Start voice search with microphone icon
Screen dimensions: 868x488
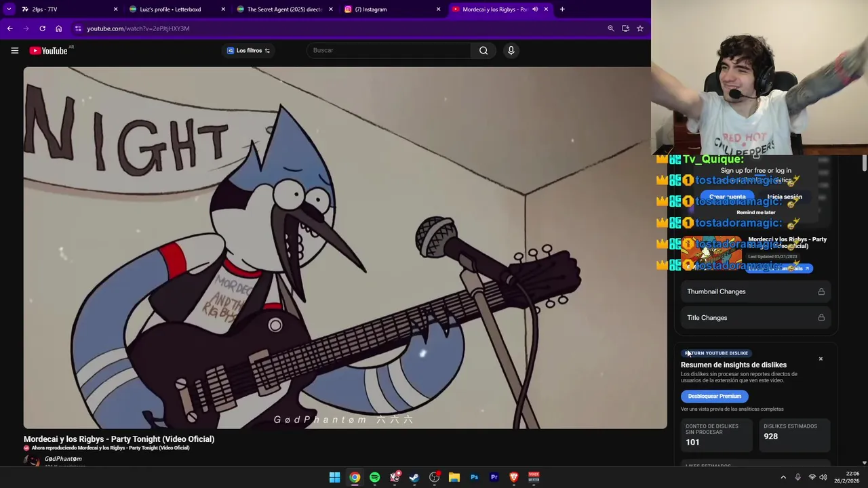pyautogui.click(x=511, y=50)
